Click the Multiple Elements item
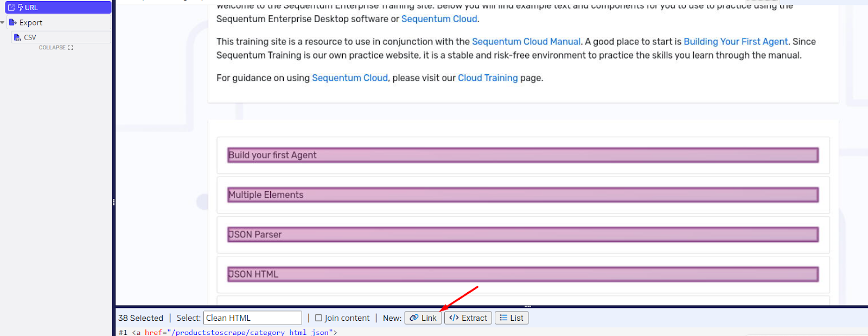This screenshot has height=336, width=868. [523, 195]
